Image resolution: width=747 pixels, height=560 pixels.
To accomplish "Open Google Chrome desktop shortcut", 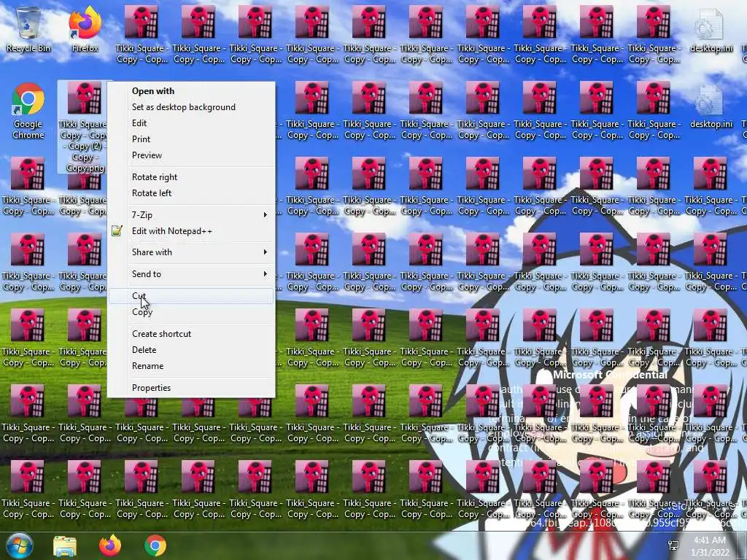I will point(28,111).
